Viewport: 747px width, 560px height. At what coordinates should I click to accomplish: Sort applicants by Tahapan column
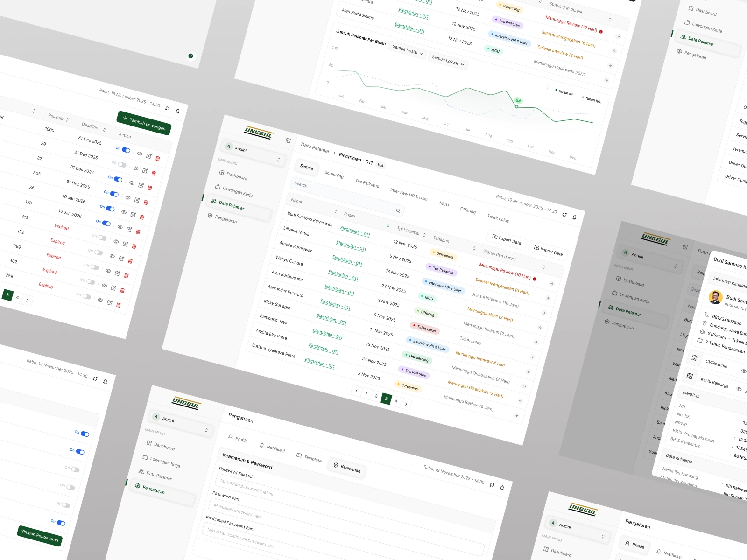click(474, 248)
